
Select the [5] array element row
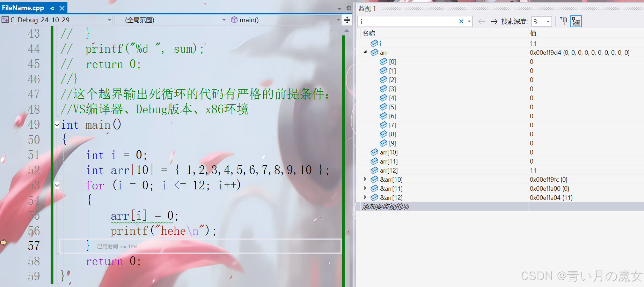coord(500,107)
